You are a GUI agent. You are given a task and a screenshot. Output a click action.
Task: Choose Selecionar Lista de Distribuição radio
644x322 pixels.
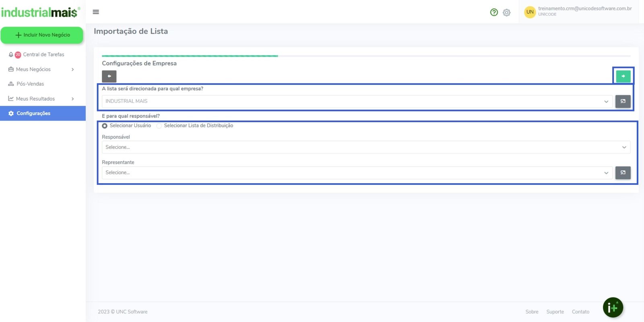tap(159, 126)
